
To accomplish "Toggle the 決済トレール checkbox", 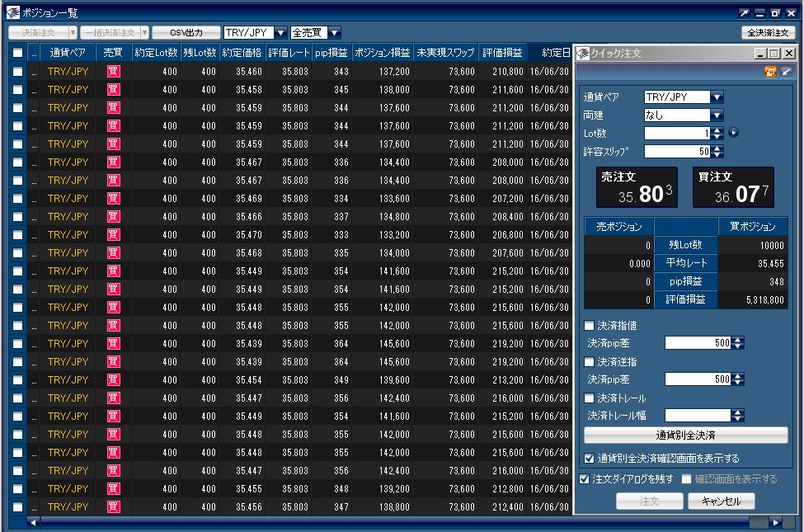I will point(589,398).
